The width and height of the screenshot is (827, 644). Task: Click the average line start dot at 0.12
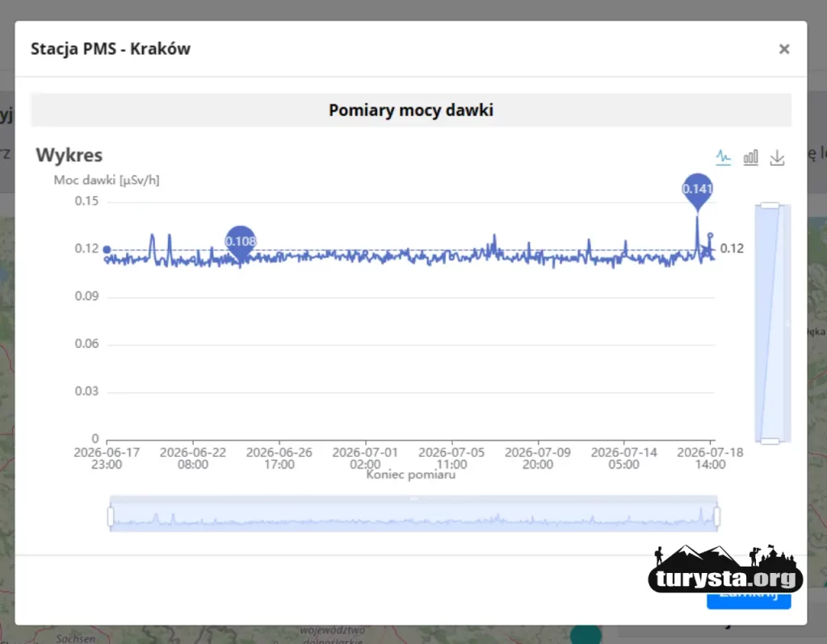click(x=107, y=249)
